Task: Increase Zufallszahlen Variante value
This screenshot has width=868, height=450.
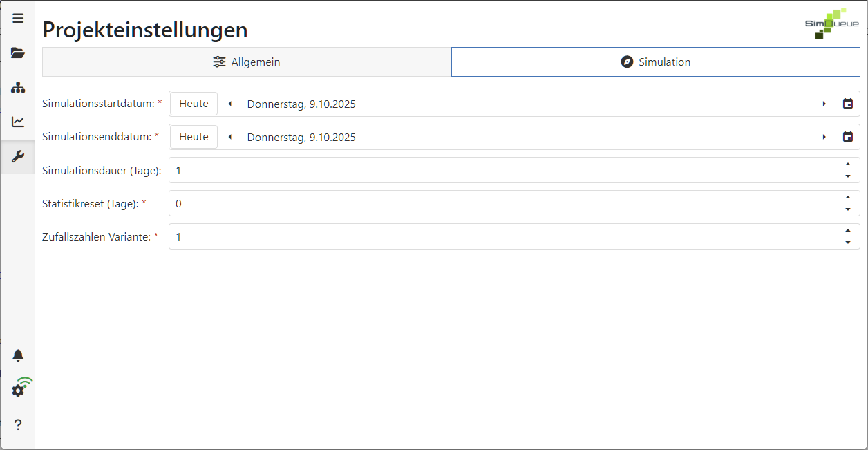Action: (x=847, y=231)
